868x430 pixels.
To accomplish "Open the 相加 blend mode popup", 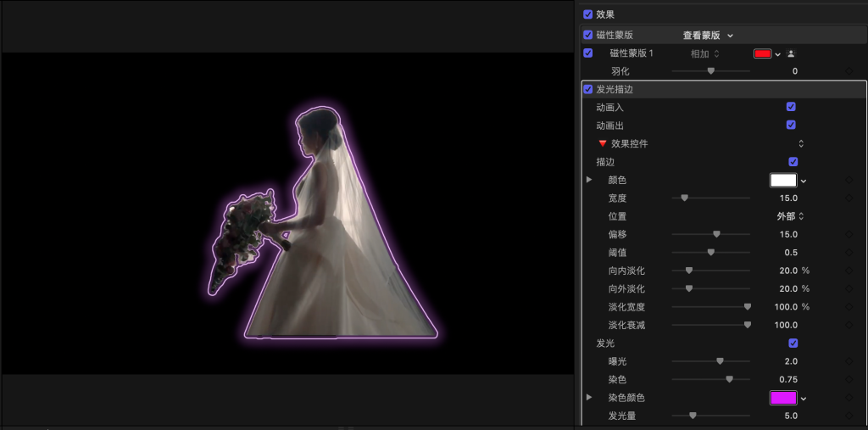I will click(704, 53).
